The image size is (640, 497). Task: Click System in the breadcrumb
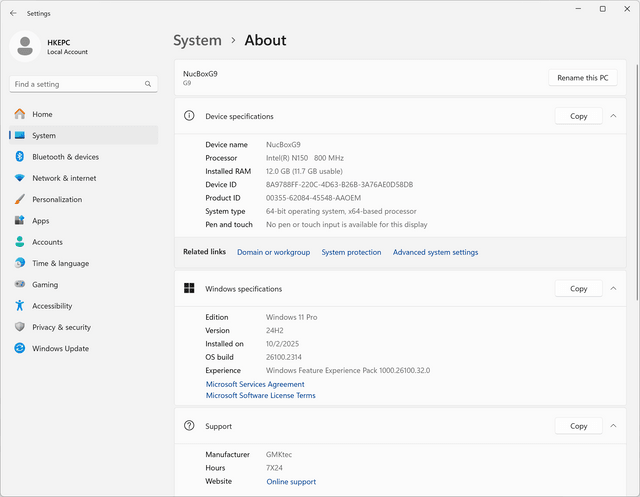pos(197,40)
